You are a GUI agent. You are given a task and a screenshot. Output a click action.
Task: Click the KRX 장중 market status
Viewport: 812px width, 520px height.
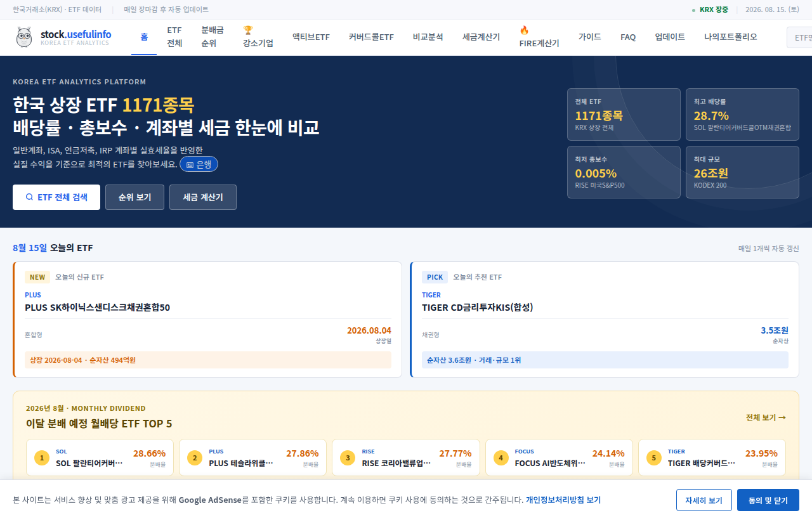coord(710,10)
